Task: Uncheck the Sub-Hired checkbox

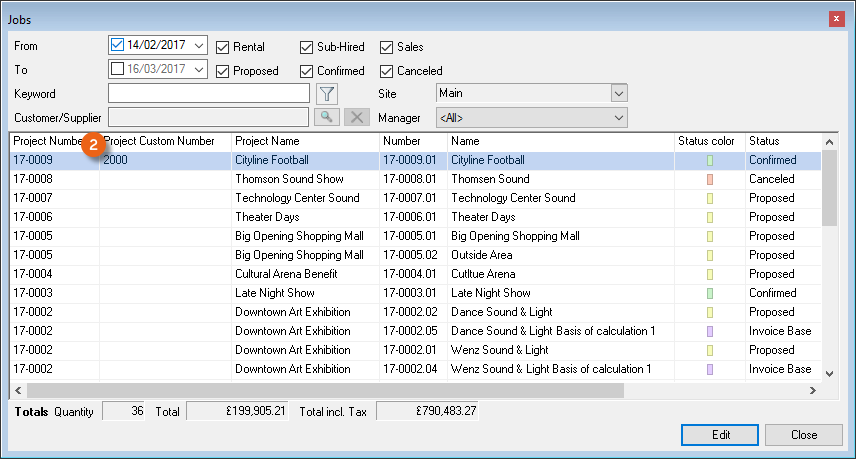Action: [x=307, y=47]
